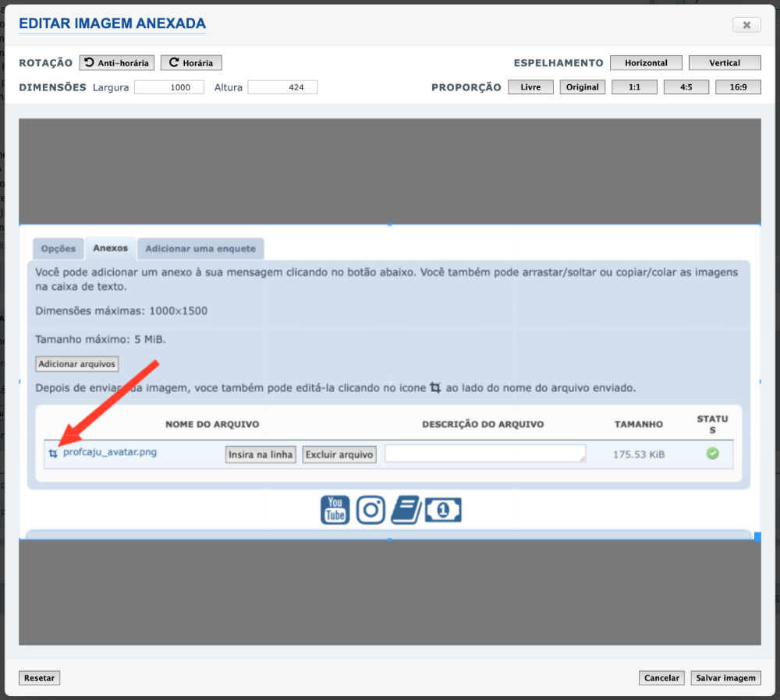
Task: Flip image using Horizontal mirroring
Action: (646, 63)
